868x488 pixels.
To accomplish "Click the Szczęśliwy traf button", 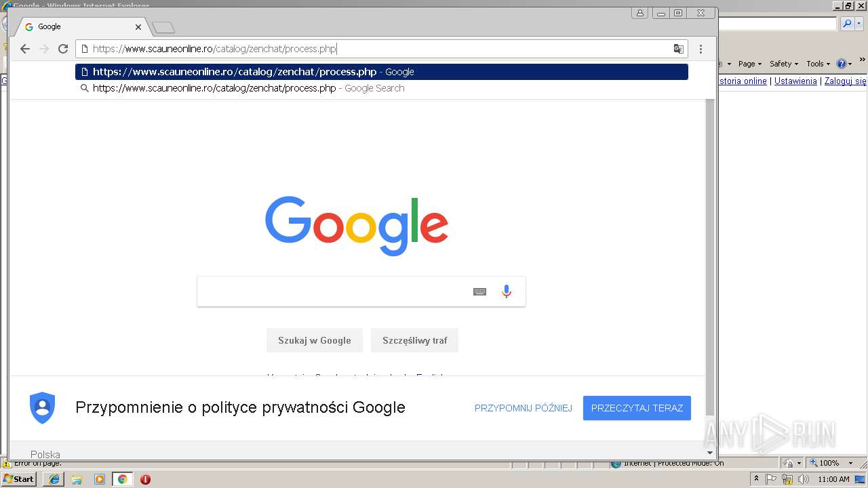I will click(x=414, y=340).
